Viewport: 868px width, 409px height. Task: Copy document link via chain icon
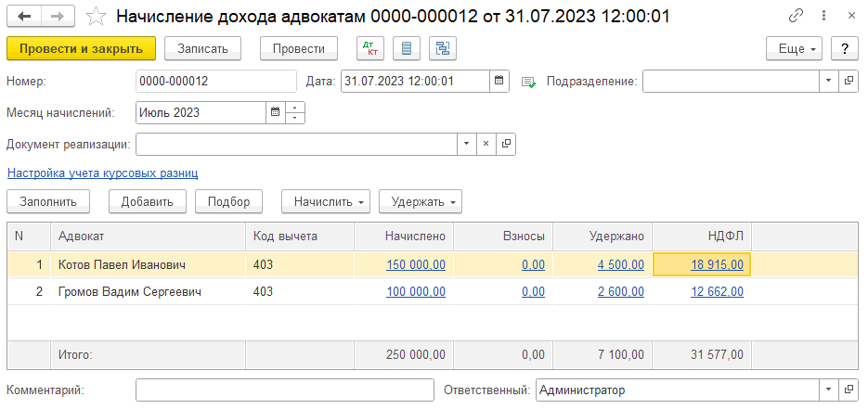pyautogui.click(x=796, y=17)
